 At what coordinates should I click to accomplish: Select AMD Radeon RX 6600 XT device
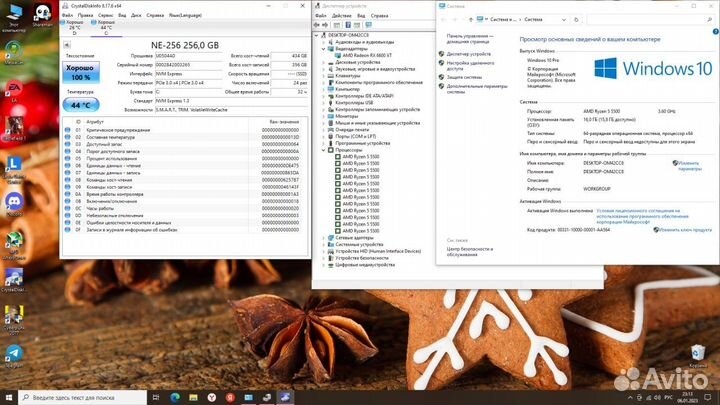click(367, 56)
